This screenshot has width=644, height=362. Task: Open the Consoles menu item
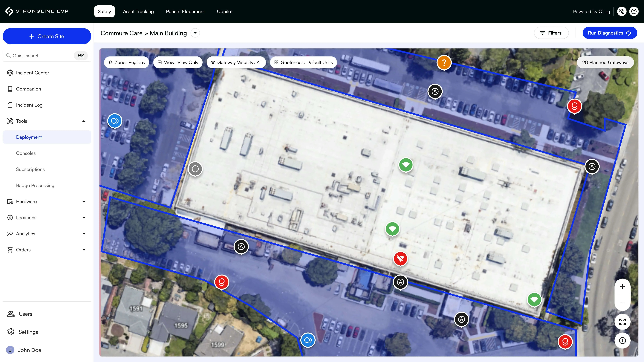[x=26, y=153]
